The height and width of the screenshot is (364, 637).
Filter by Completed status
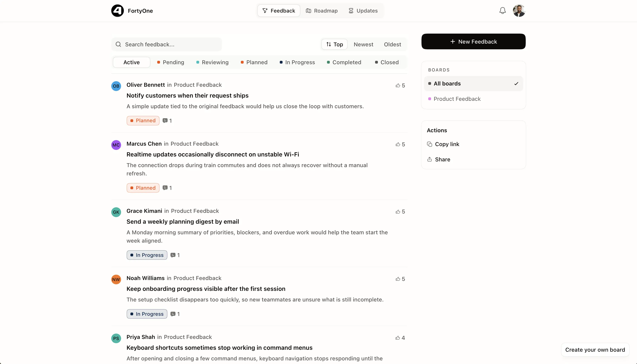(x=344, y=62)
